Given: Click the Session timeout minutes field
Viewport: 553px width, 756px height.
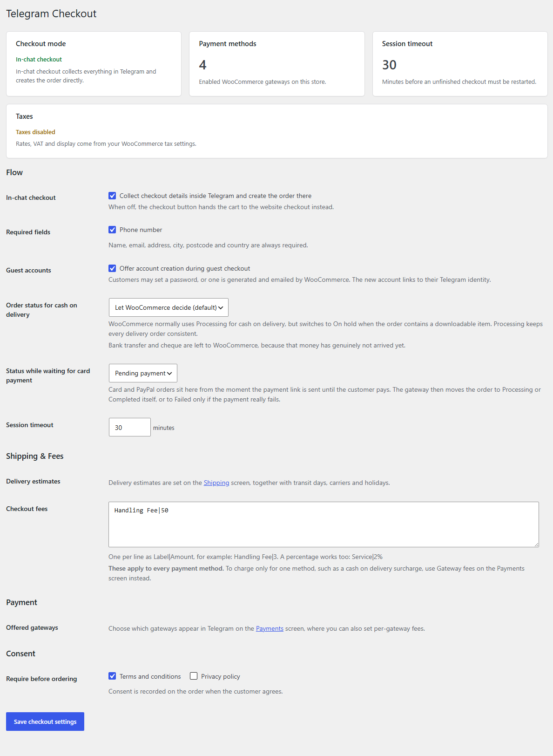Looking at the screenshot, I should (129, 427).
